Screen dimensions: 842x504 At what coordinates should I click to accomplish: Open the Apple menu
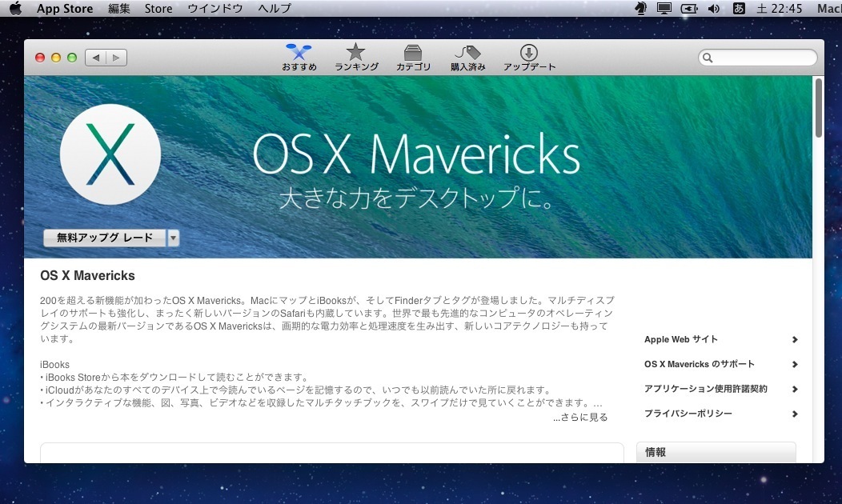14,8
